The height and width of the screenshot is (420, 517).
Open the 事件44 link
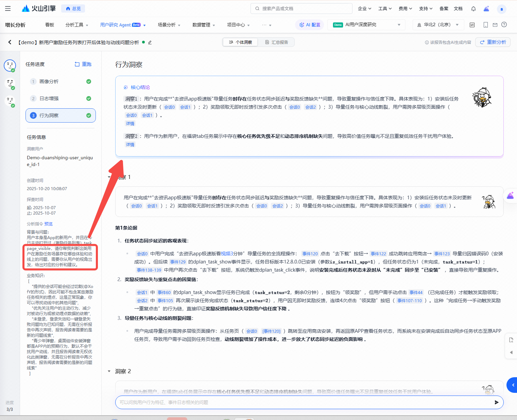pos(416,292)
